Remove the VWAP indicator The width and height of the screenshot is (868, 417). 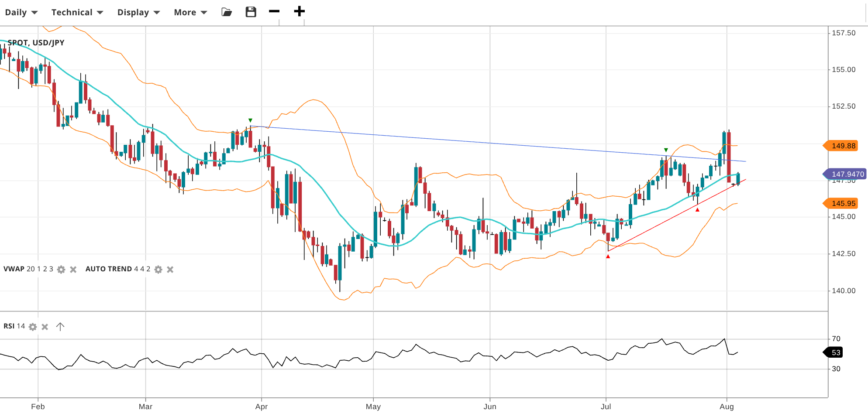tap(73, 270)
